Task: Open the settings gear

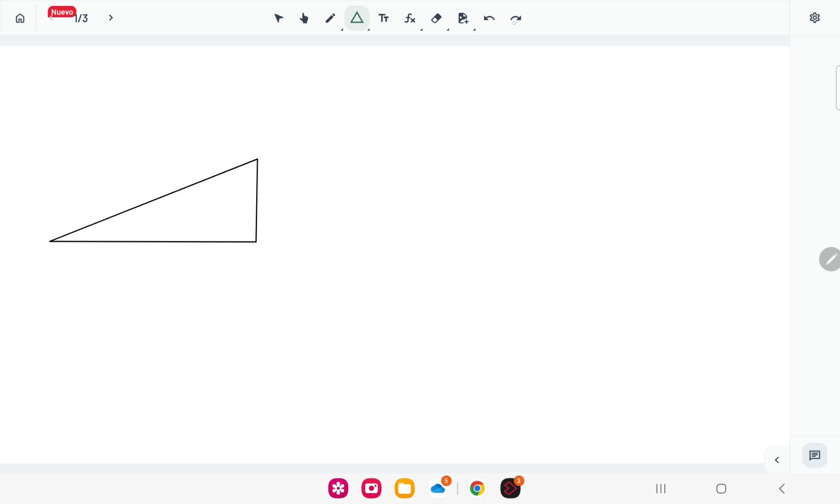Action: click(815, 18)
